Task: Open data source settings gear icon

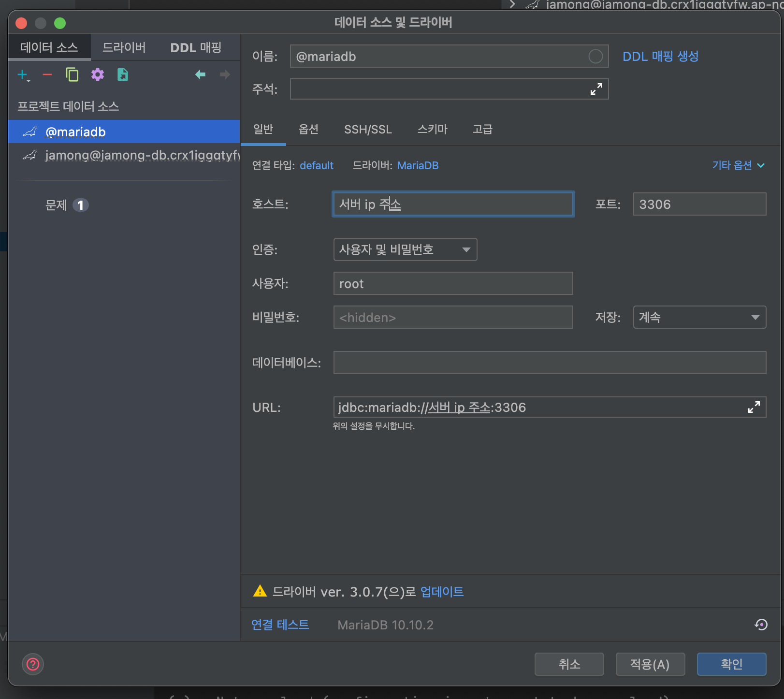Action: pyautogui.click(x=98, y=74)
